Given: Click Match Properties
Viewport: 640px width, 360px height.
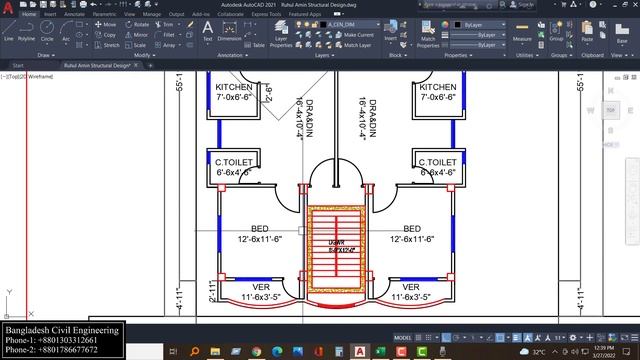Looking at the screenshot, I should coord(428,34).
